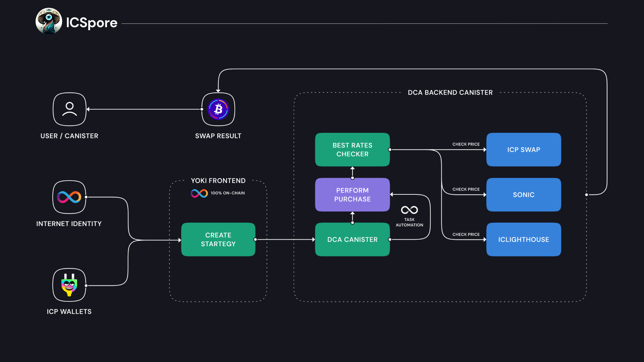Click the CREATE STRATEGY button
The height and width of the screenshot is (362, 644).
click(218, 239)
